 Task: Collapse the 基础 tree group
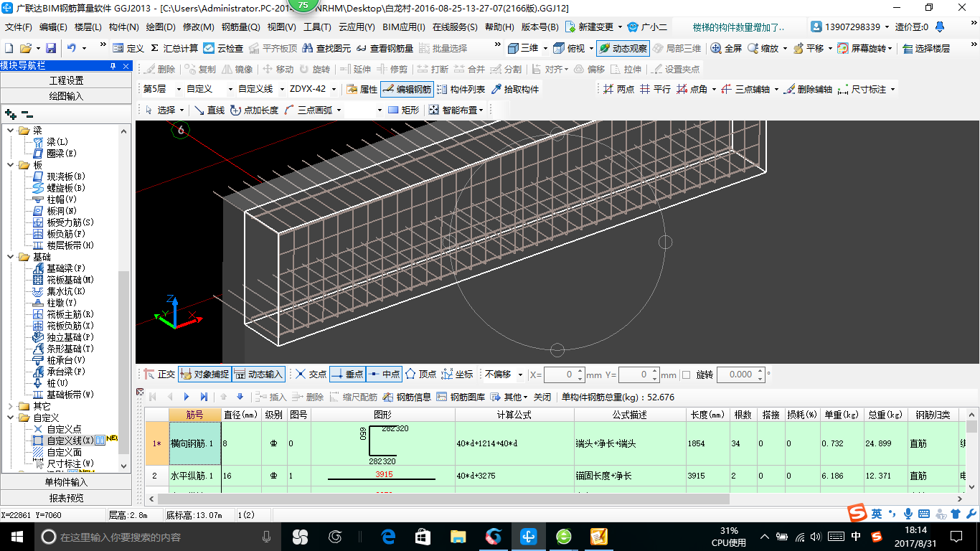[10, 257]
